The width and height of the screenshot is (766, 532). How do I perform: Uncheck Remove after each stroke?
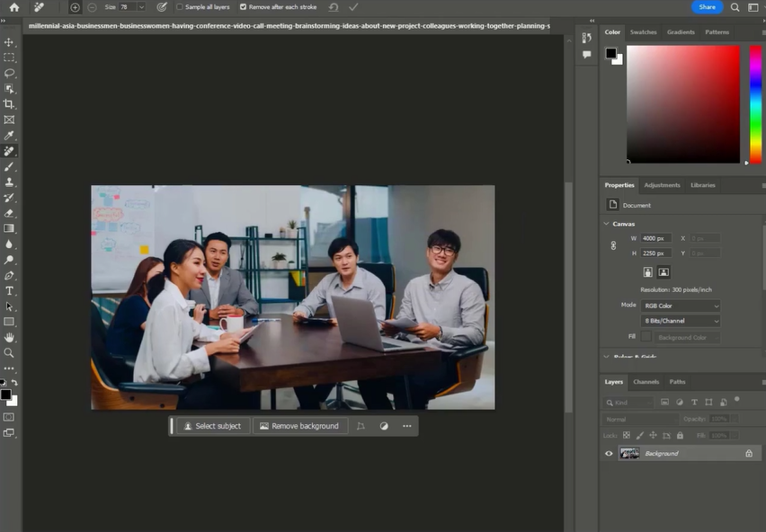click(x=243, y=7)
